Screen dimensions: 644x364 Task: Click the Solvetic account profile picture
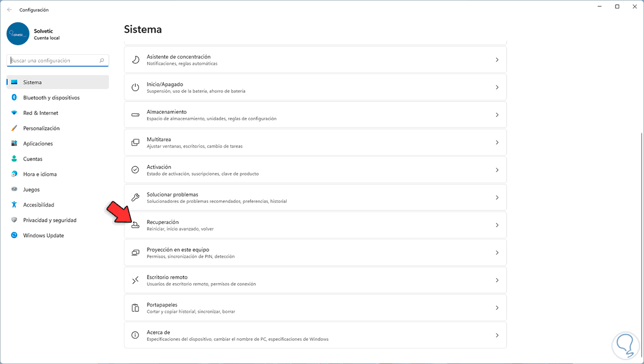(x=18, y=33)
